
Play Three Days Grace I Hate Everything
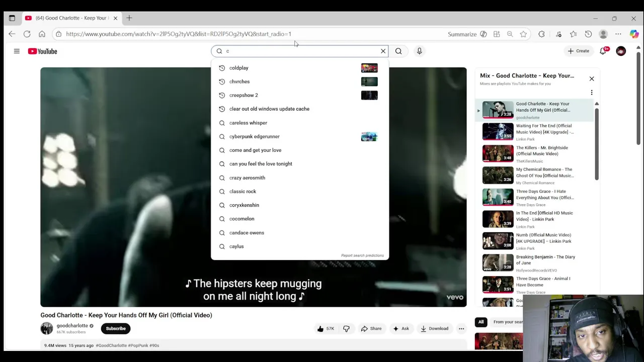535,197
